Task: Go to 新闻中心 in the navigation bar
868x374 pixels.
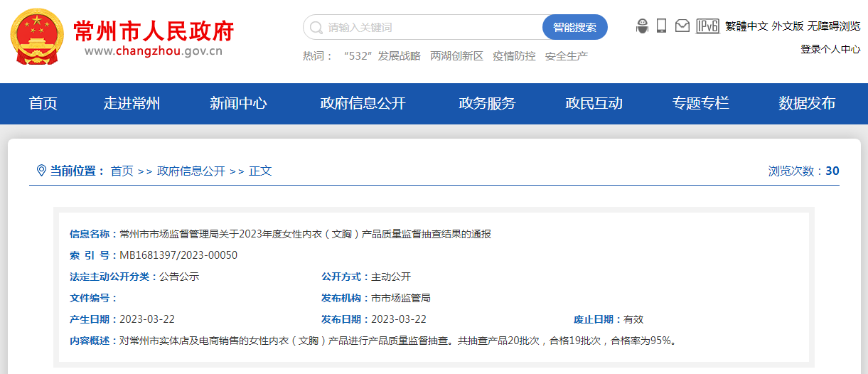Action: [238, 104]
